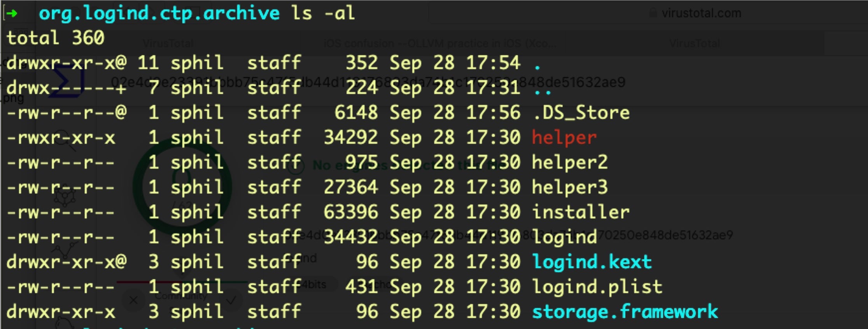The image size is (868, 329).
Task: Click the logind.kext directory name
Action: [591, 262]
